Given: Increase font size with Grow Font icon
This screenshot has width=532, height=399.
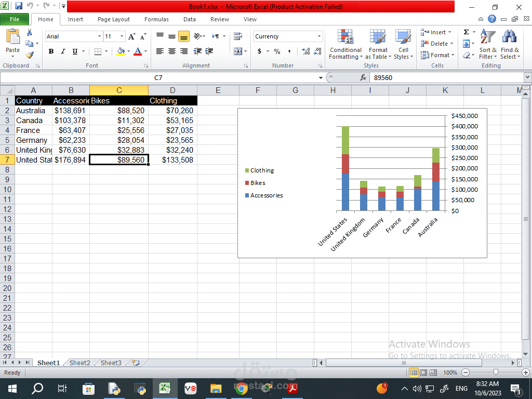Looking at the screenshot, I should tap(131, 36).
